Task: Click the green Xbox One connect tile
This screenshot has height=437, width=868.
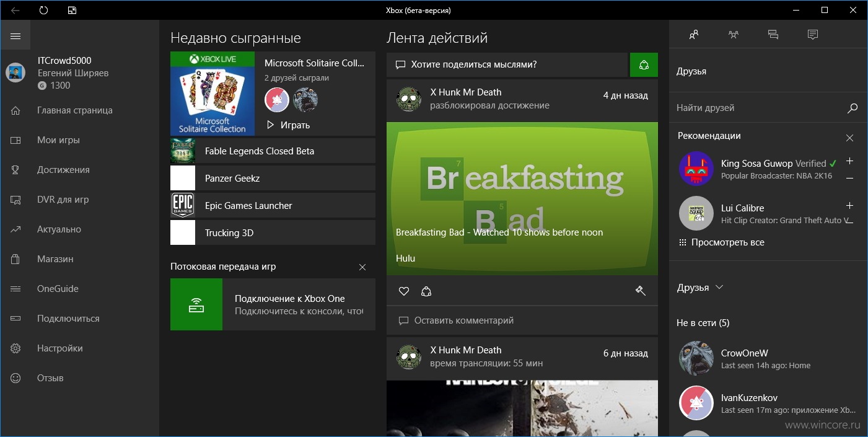Action: (196, 304)
